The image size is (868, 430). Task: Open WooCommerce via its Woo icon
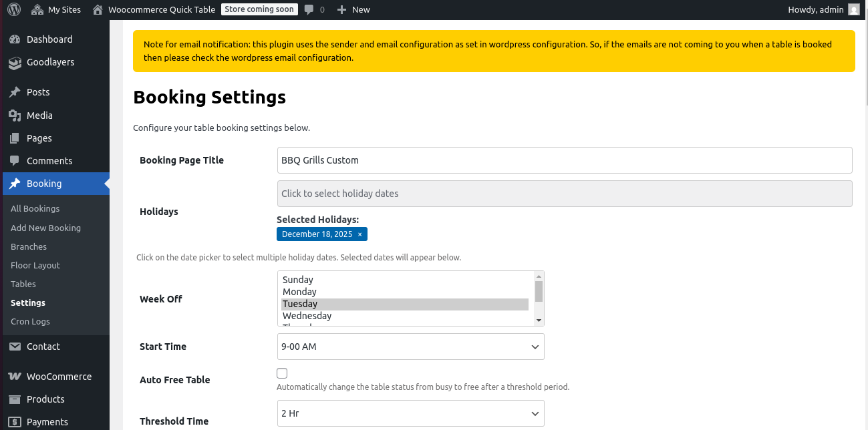point(15,377)
